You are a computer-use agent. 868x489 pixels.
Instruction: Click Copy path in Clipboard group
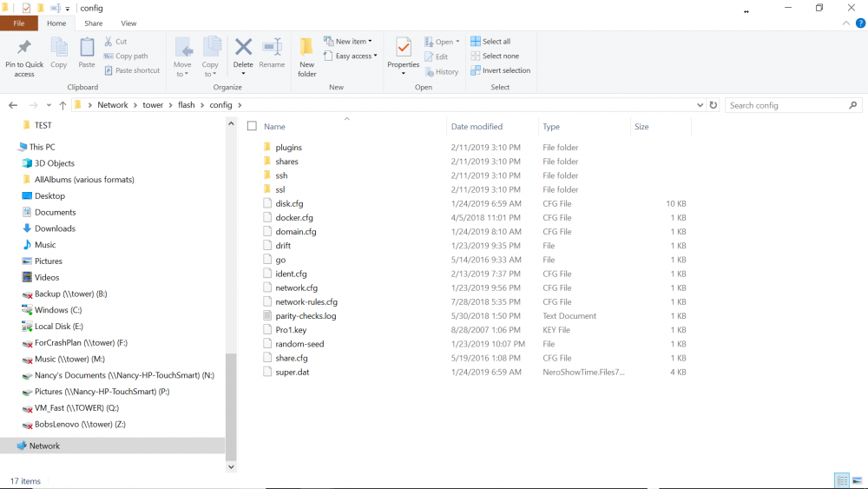tap(126, 56)
